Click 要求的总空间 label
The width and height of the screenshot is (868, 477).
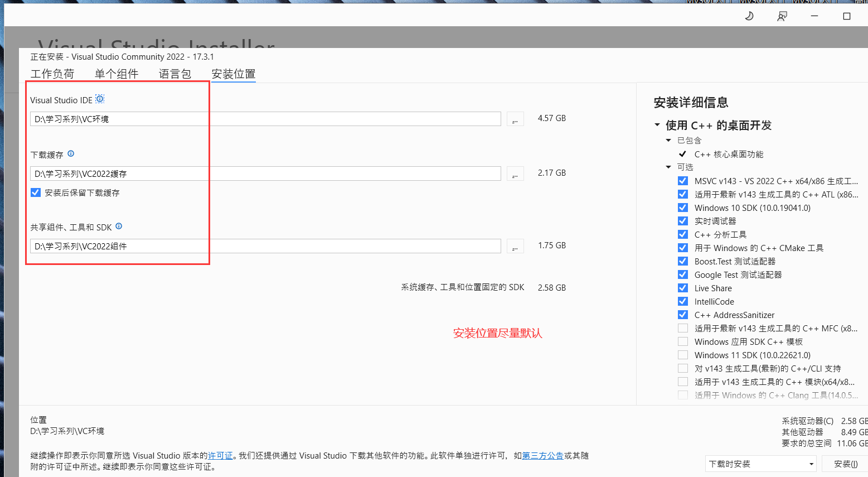(x=807, y=443)
